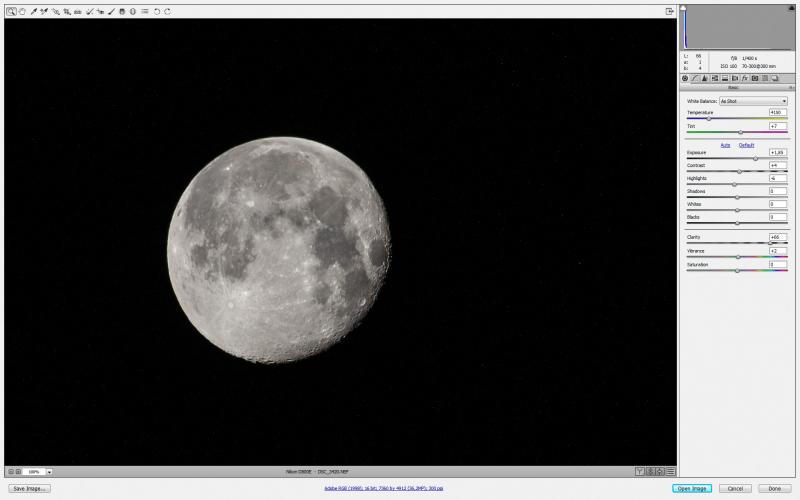Image resolution: width=800 pixels, height=500 pixels.
Task: Select the Color Sampler tool
Action: point(44,11)
